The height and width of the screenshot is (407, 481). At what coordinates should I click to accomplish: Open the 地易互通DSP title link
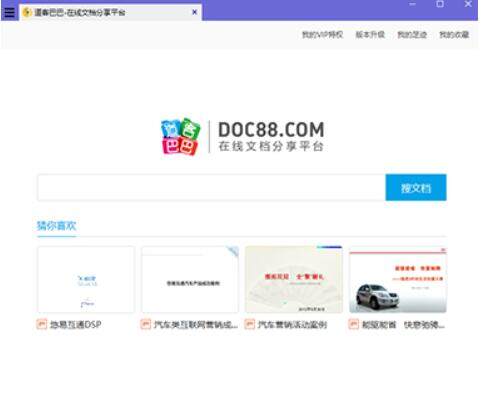coord(76,324)
